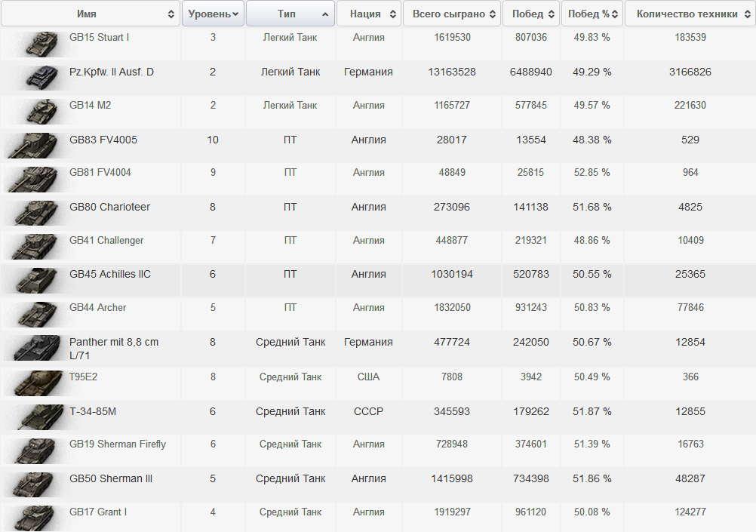Select the GB17 Grant I row name
This screenshot has height=532, width=756.
tap(97, 512)
